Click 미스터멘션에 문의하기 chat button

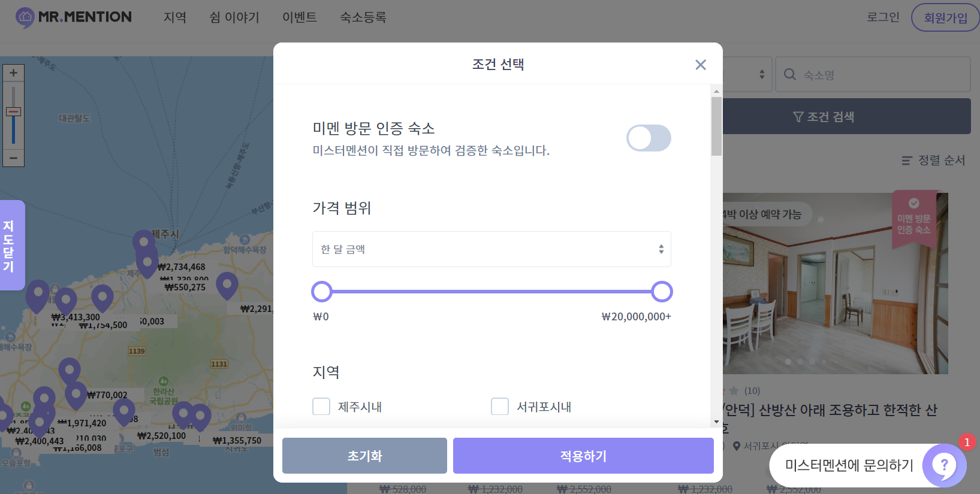(x=867, y=465)
